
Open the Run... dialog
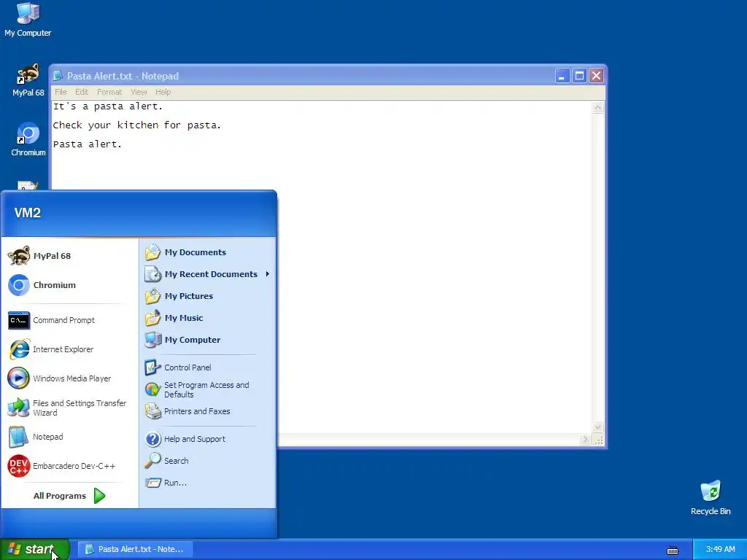[x=207, y=483]
